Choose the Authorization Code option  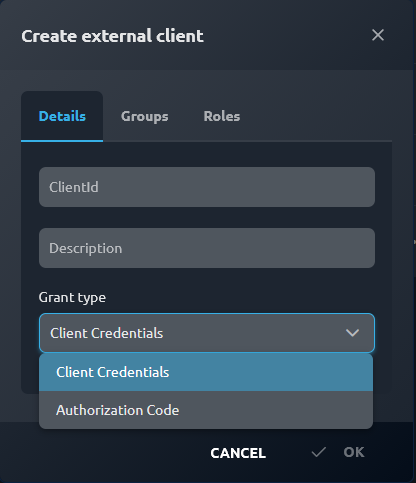[206, 410]
